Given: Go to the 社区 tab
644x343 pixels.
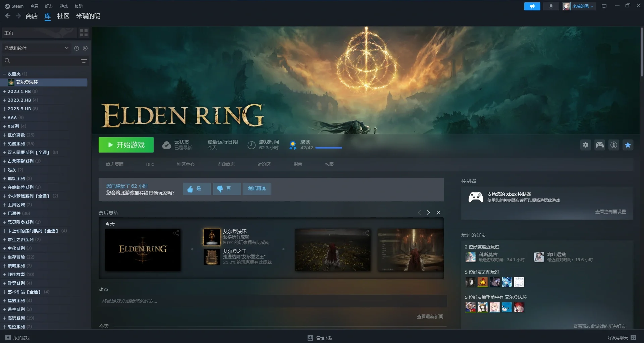Looking at the screenshot, I should (x=63, y=16).
